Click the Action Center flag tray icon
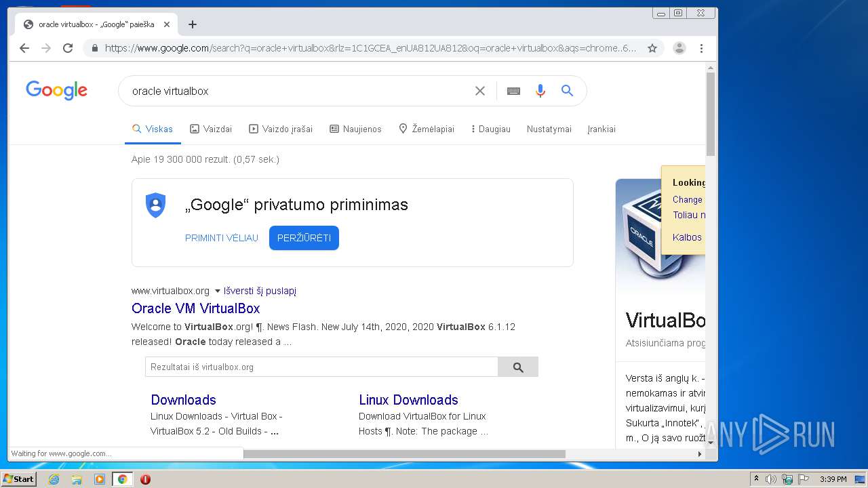 click(x=804, y=479)
